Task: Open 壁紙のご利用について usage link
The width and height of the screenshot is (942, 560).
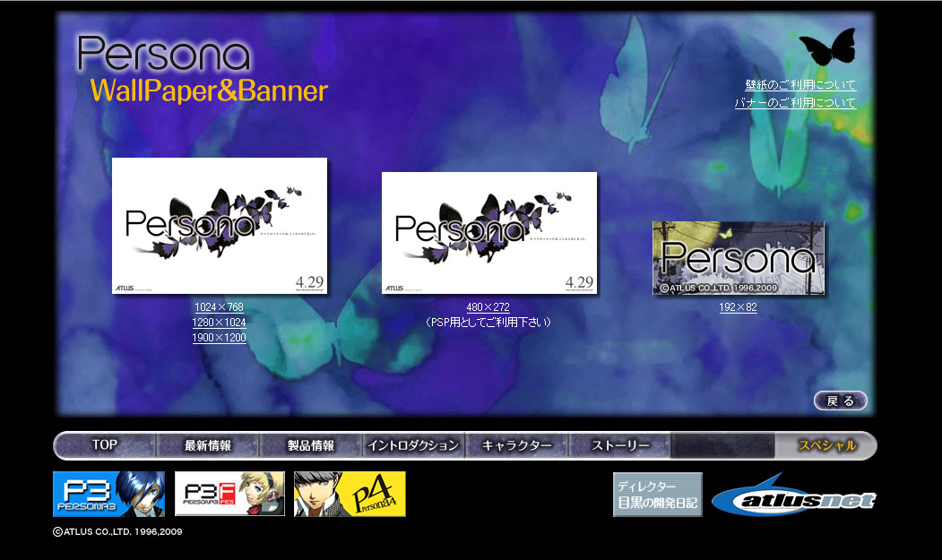Action: (x=800, y=85)
